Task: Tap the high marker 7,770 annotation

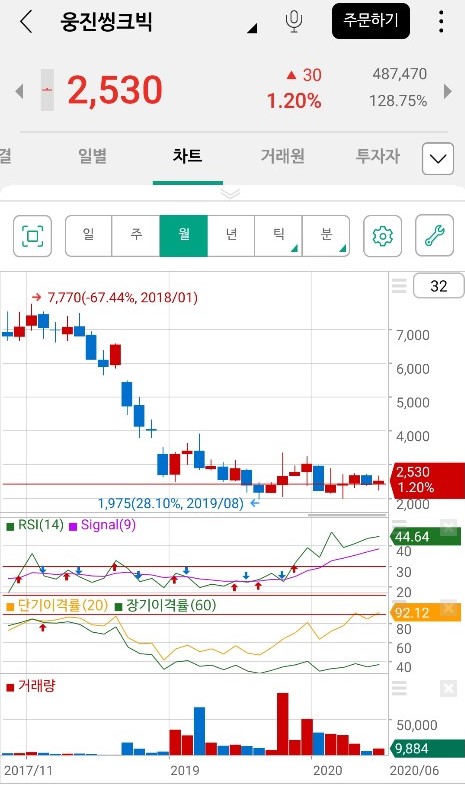Action: 115,297
